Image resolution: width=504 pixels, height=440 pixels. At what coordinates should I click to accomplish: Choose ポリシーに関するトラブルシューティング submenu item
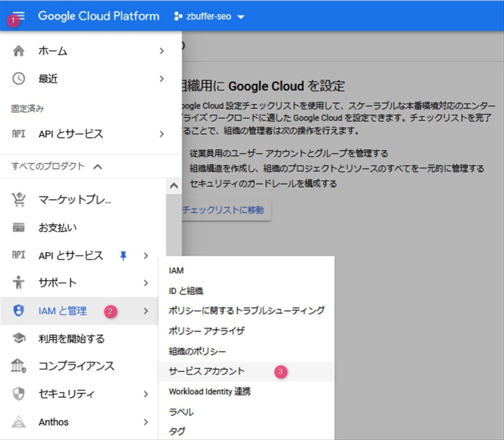[x=247, y=310]
